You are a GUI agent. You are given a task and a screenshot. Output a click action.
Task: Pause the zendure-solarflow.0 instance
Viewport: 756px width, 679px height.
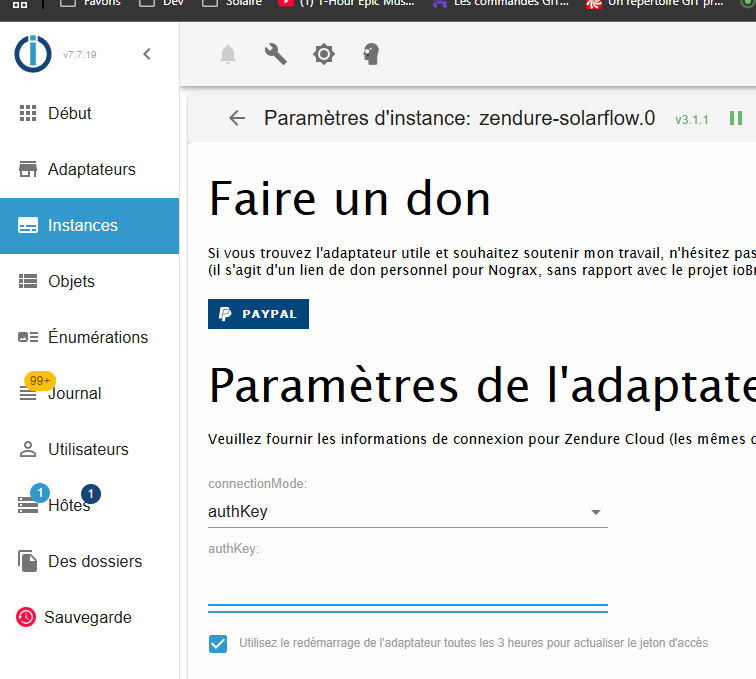pyautogui.click(x=736, y=118)
